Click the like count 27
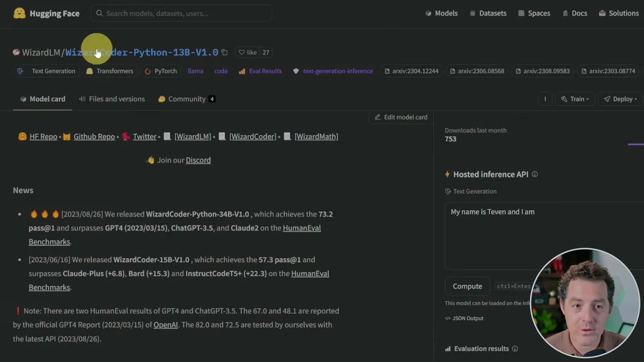Screen dimensions: 644x362 point(266,52)
